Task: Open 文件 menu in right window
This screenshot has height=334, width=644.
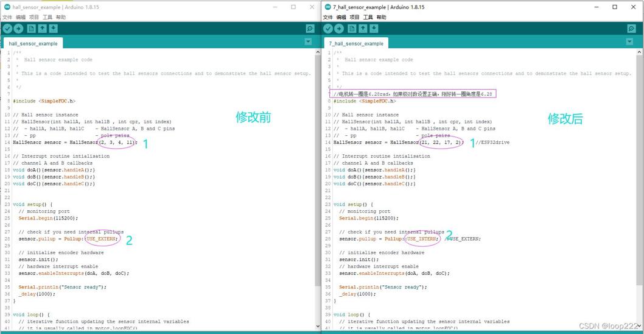Action: click(327, 17)
